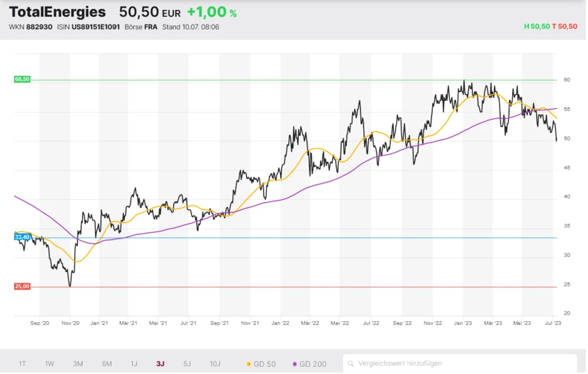Screen dimensions: 588x374
Task: Click the blue 33,40 price label
Action: point(22,237)
